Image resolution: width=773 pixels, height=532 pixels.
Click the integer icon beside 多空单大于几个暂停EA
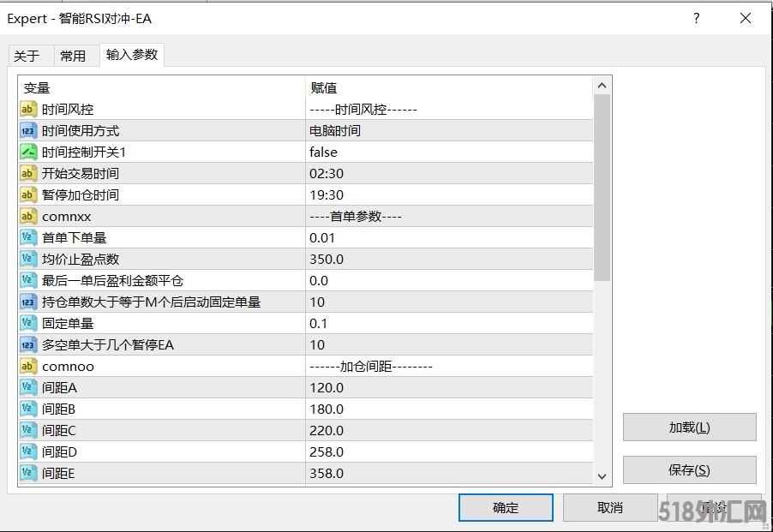[28, 344]
